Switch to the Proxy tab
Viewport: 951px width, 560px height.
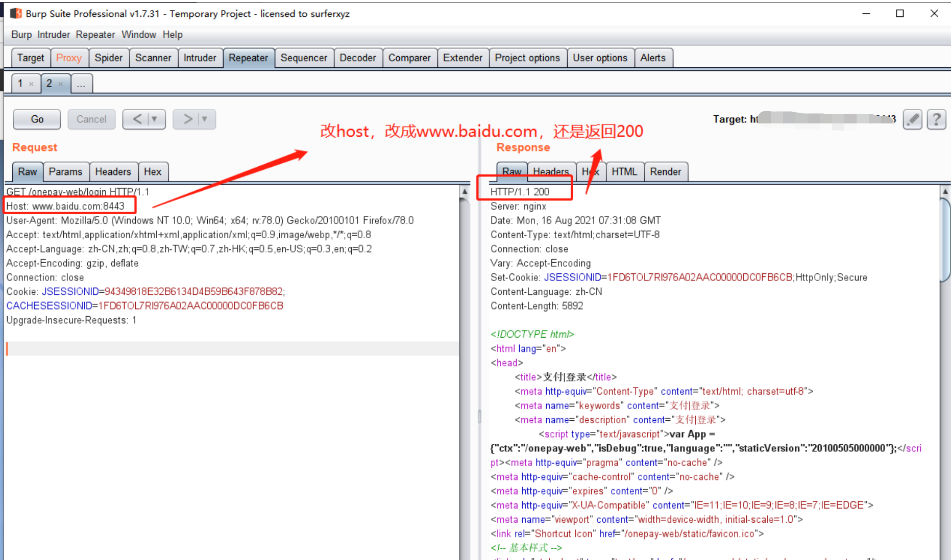point(69,58)
